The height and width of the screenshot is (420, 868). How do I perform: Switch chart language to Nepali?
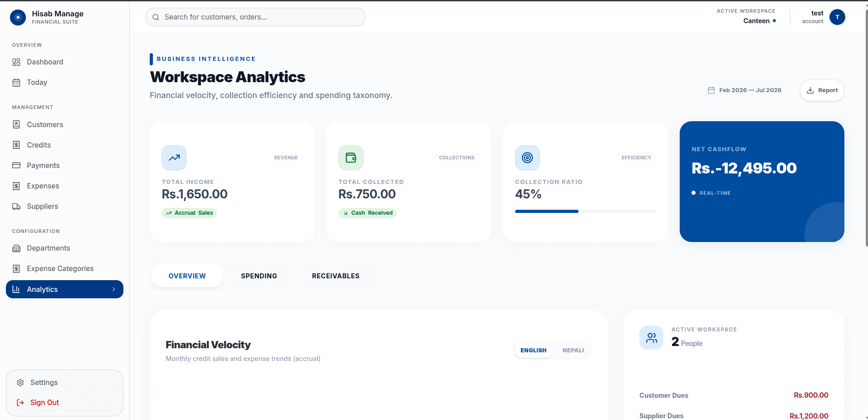pyautogui.click(x=573, y=351)
